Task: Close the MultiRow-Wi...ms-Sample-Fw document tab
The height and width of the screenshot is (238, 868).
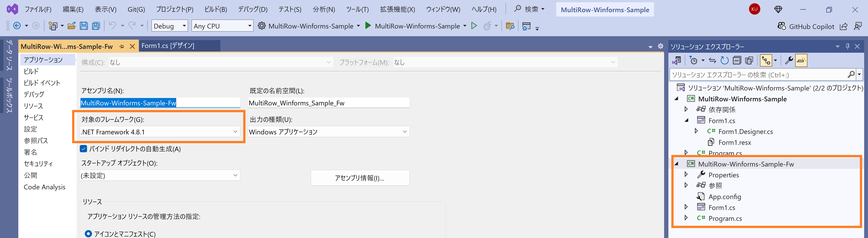Action: pos(132,47)
